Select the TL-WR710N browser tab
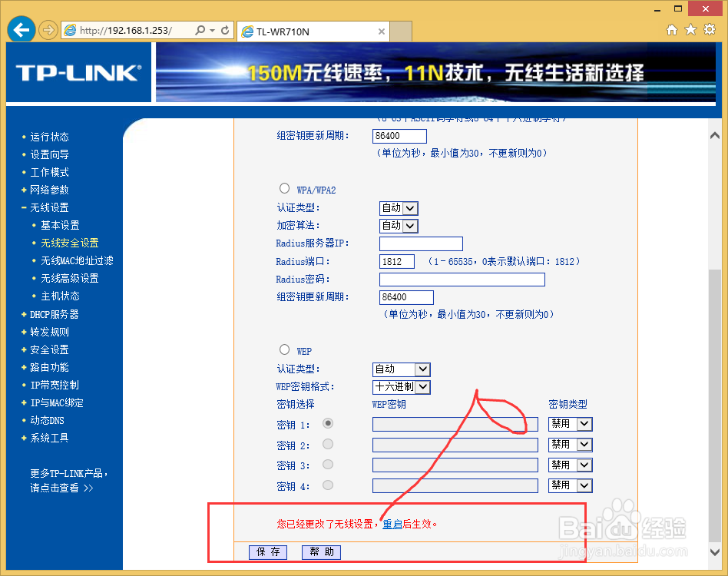The width and height of the screenshot is (728, 576). click(x=313, y=31)
